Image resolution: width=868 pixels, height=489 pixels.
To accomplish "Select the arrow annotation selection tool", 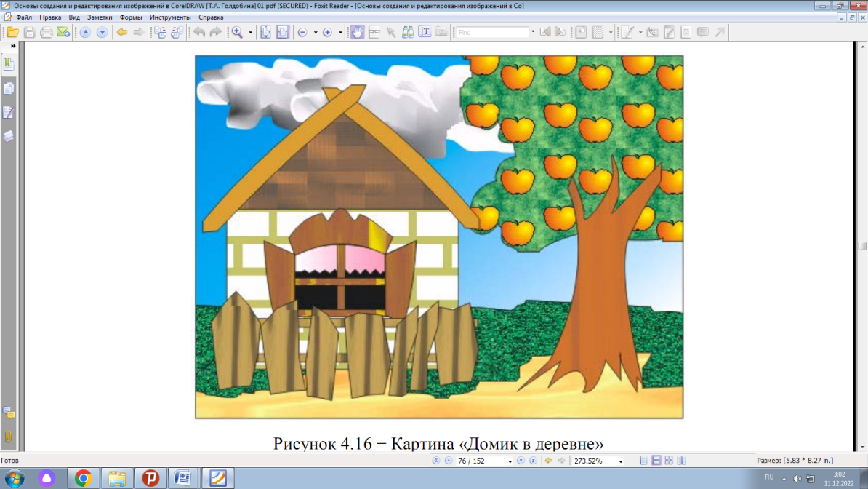I will (x=391, y=32).
